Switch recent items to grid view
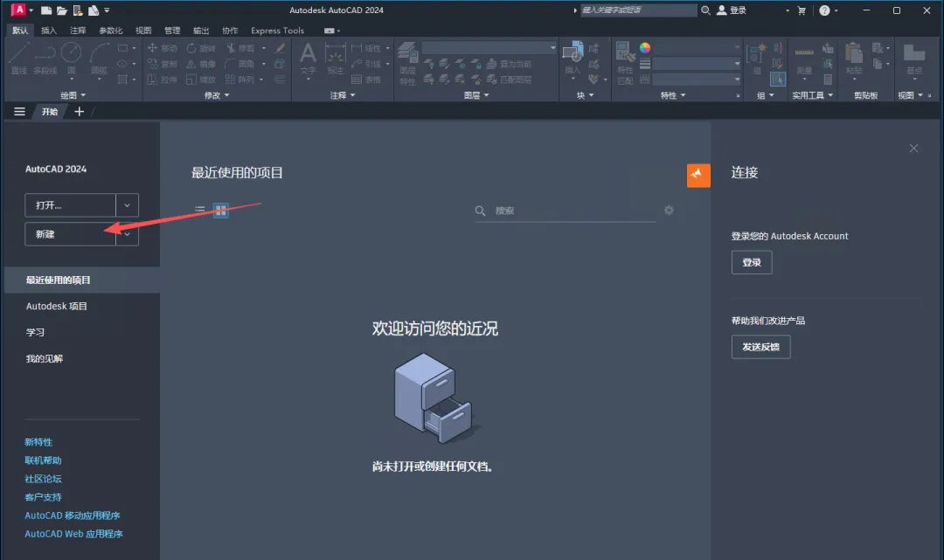944x560 pixels. pyautogui.click(x=221, y=210)
